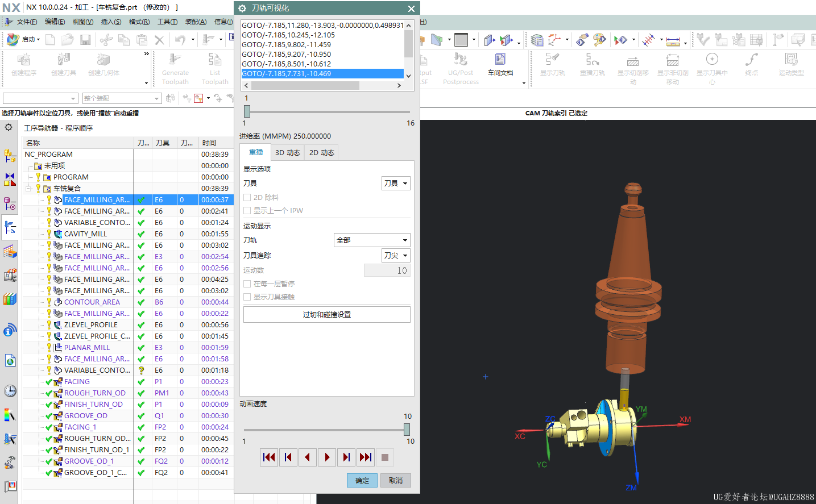
Task: Click the 过切和碰撞设置 button
Action: coord(327,314)
